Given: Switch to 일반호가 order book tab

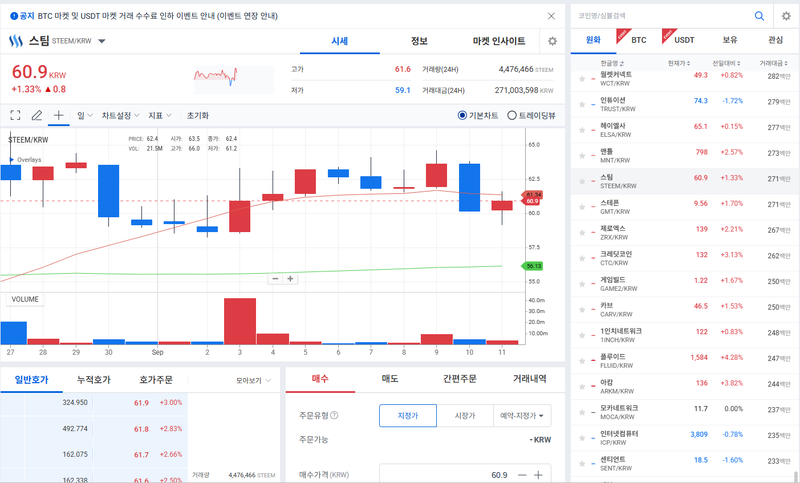Looking at the screenshot, I should 32,380.
